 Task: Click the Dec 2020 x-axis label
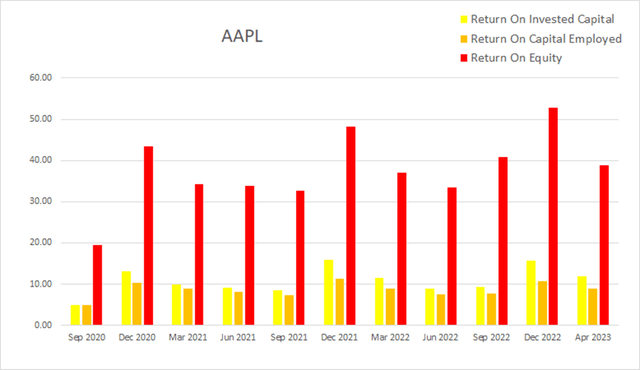coord(137,337)
